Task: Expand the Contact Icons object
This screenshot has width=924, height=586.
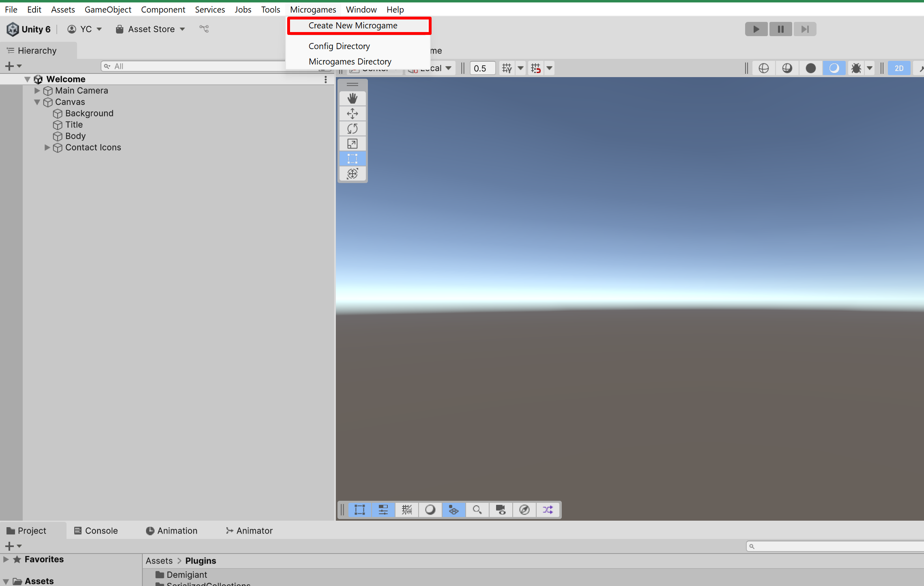Action: (47, 147)
